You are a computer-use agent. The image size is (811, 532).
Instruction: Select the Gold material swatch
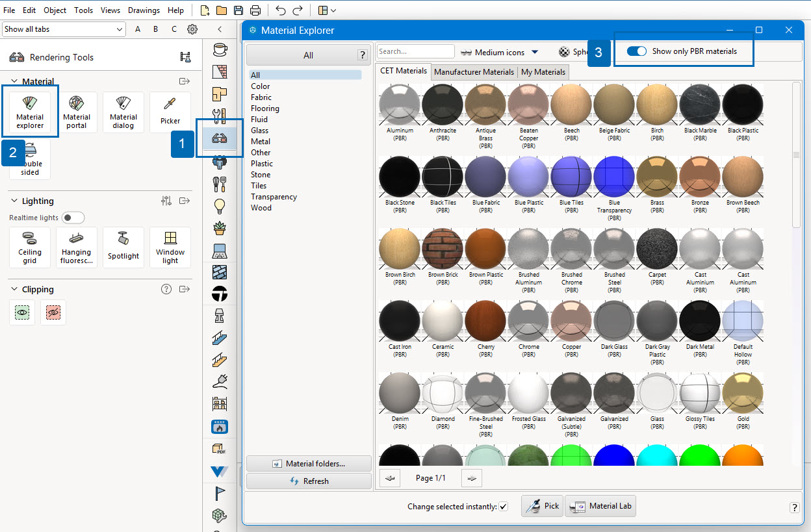(743, 393)
